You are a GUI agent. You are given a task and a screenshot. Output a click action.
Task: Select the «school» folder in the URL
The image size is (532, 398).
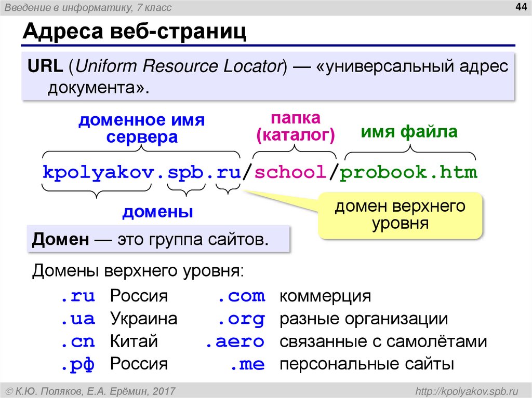point(291,172)
